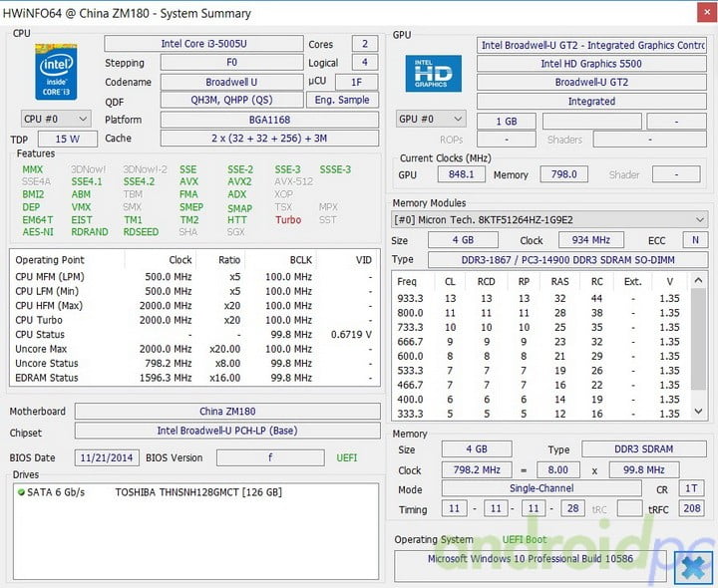This screenshot has width=718, height=588.
Task: Click the Memory Clock 798.2 MHz field
Action: (477, 470)
